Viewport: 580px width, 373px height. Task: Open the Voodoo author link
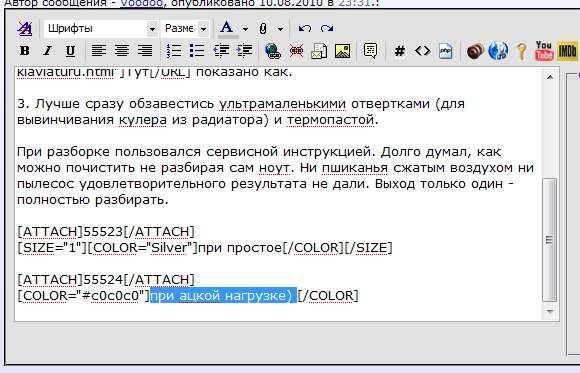pos(141,3)
